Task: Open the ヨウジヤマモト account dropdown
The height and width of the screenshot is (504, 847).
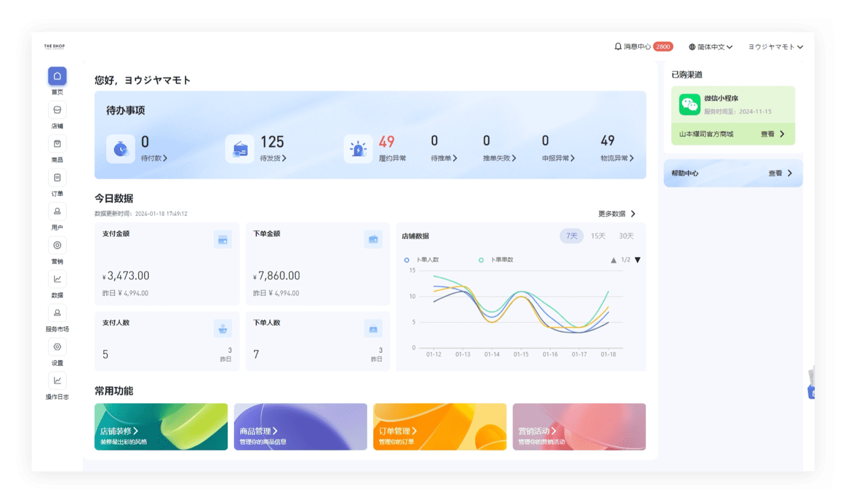Action: (775, 47)
